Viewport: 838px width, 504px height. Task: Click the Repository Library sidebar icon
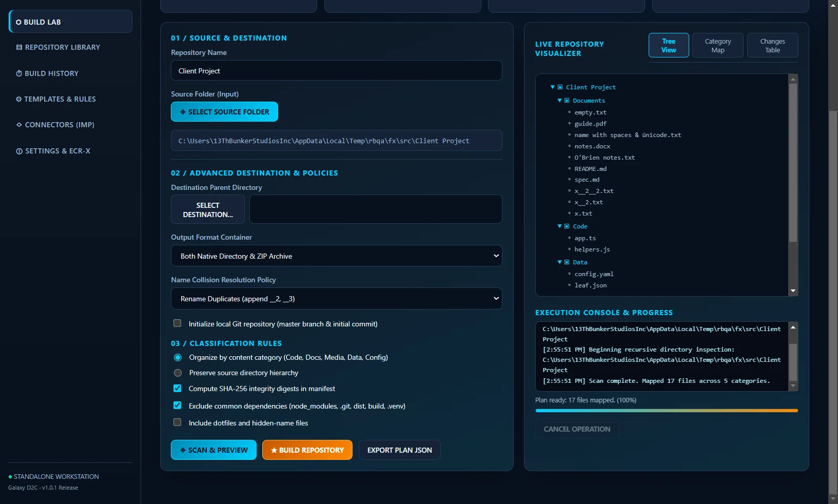(19, 47)
